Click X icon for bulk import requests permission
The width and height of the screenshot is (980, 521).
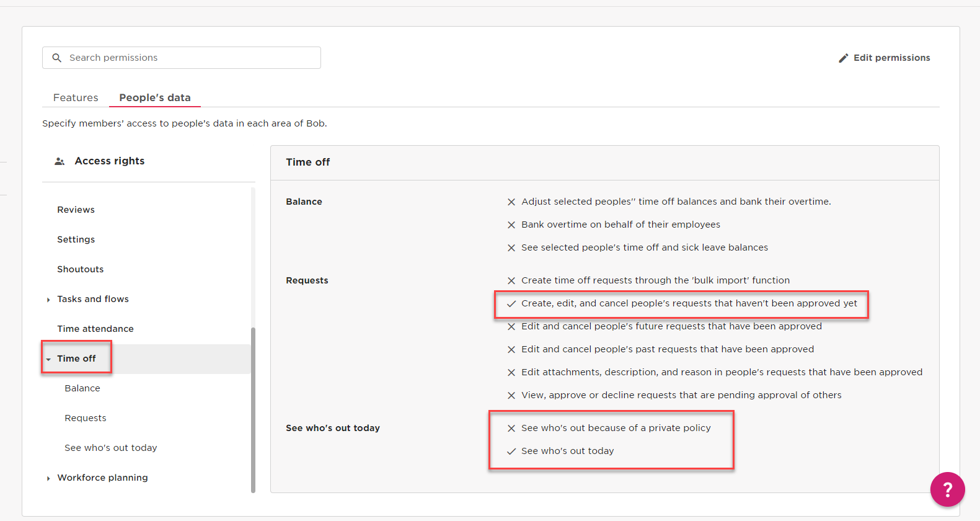point(511,281)
